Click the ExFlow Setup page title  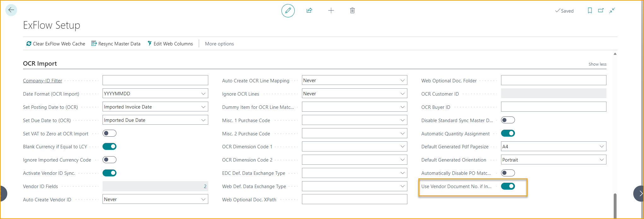pos(51,25)
